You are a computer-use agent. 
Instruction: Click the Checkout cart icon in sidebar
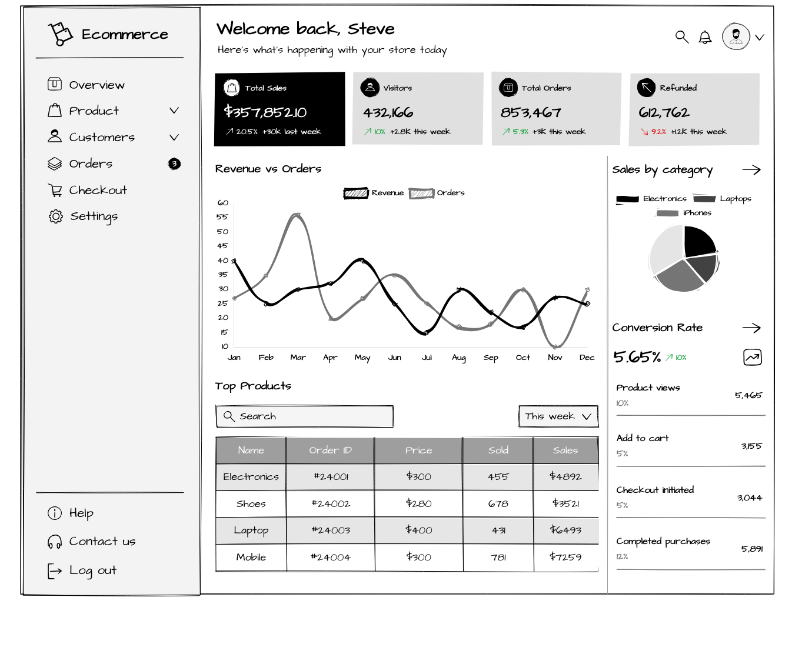coord(55,189)
